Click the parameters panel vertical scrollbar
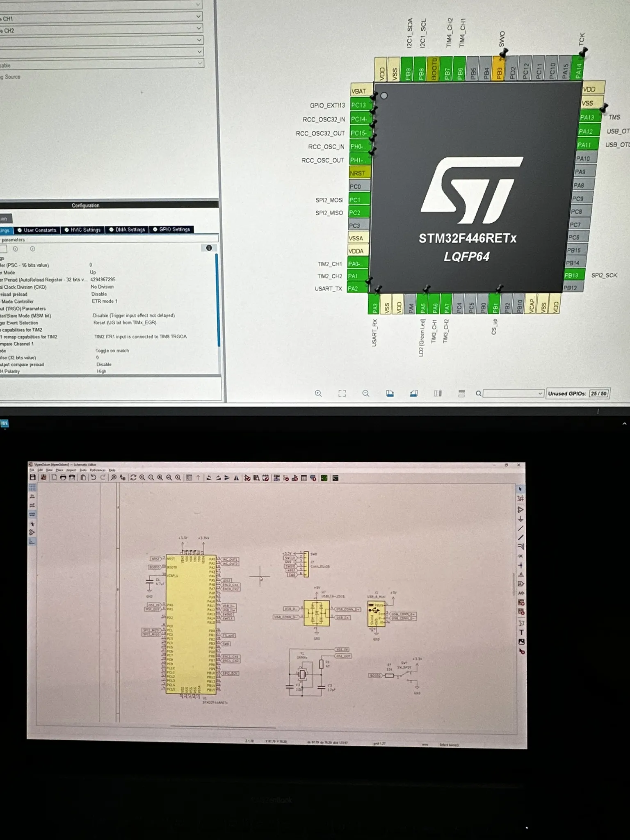630x840 pixels. click(x=217, y=299)
